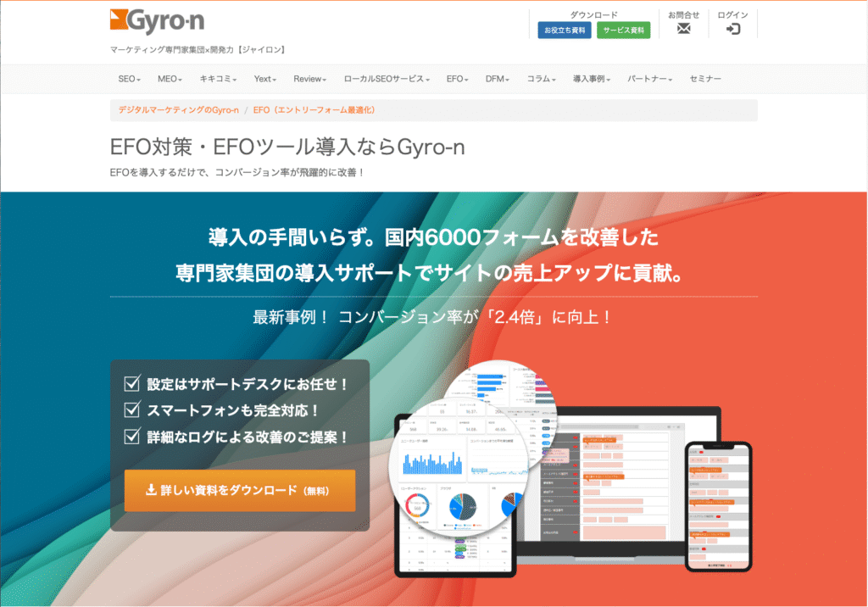Image resolution: width=868 pixels, height=607 pixels.
Task: Click the checkmark beside スマートフォンも完全対応
Action: pyautogui.click(x=131, y=409)
